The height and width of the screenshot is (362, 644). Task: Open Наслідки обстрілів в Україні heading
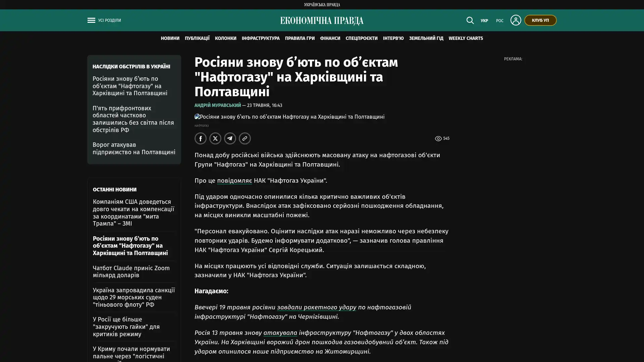click(x=131, y=67)
